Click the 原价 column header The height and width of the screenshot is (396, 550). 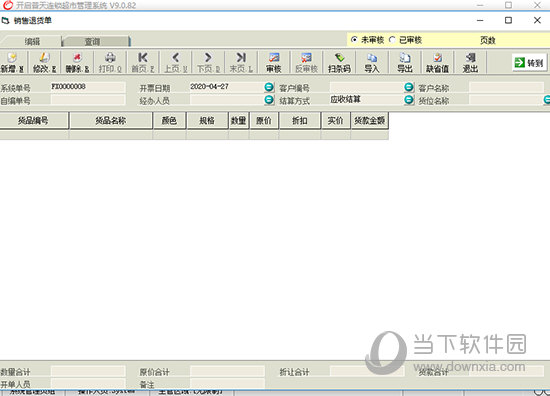click(x=264, y=121)
